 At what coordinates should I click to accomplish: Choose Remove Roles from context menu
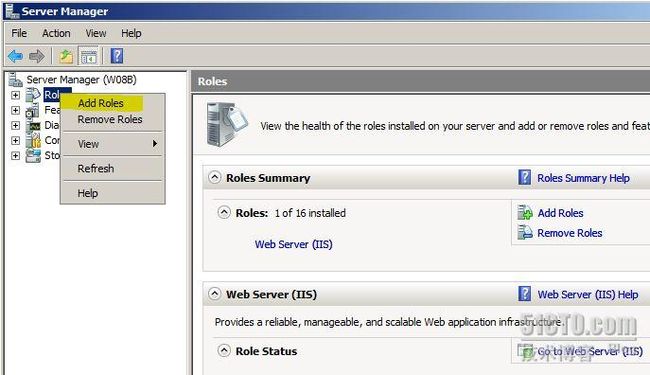coord(112,119)
